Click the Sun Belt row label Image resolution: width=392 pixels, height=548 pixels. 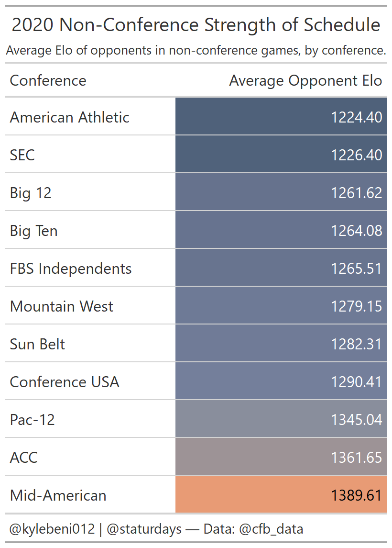[x=37, y=344]
